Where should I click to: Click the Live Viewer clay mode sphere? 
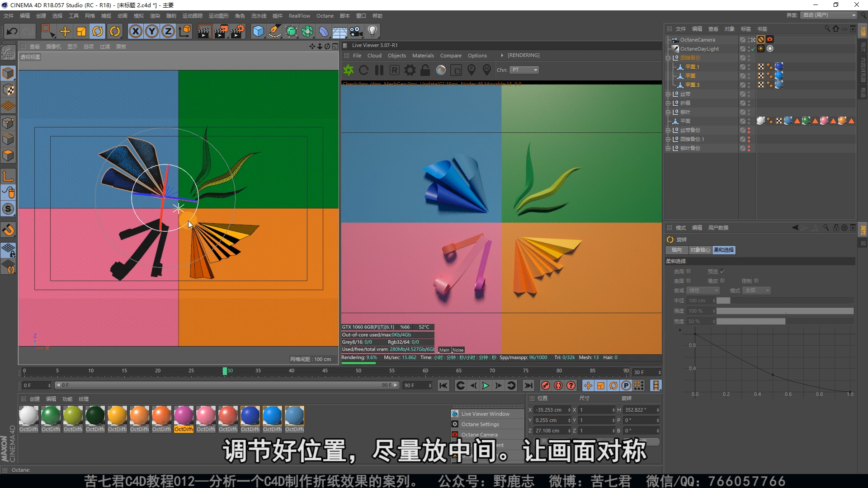441,70
